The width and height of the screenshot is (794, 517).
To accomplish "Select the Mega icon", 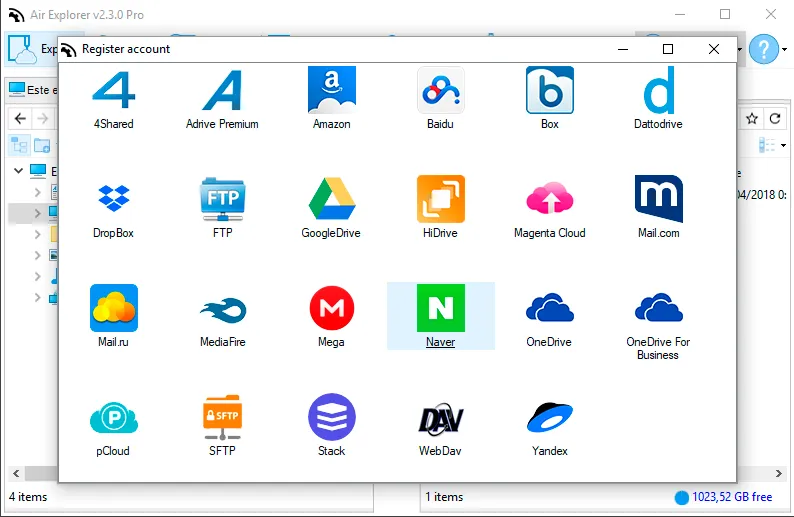I will 332,317.
